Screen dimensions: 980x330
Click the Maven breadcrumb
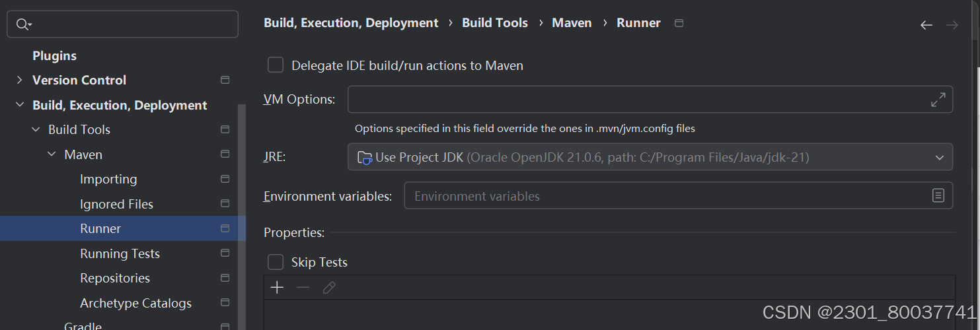[x=572, y=23]
